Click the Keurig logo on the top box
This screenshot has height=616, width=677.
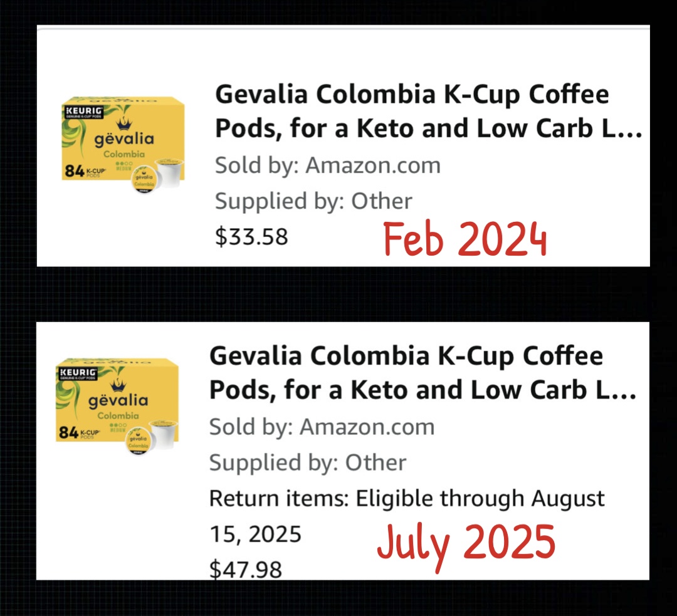coord(84,112)
